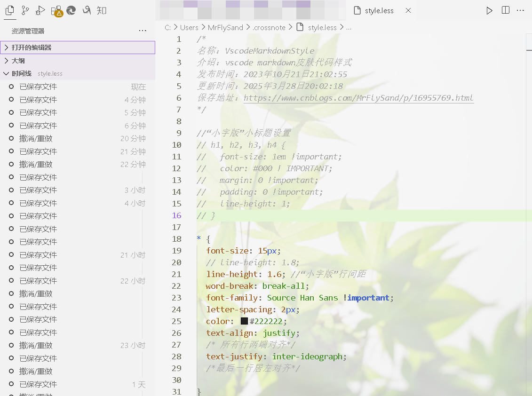Viewport: 532px width, 396px height.
Task: Open editor More Actions ellipsis
Action: point(520,10)
